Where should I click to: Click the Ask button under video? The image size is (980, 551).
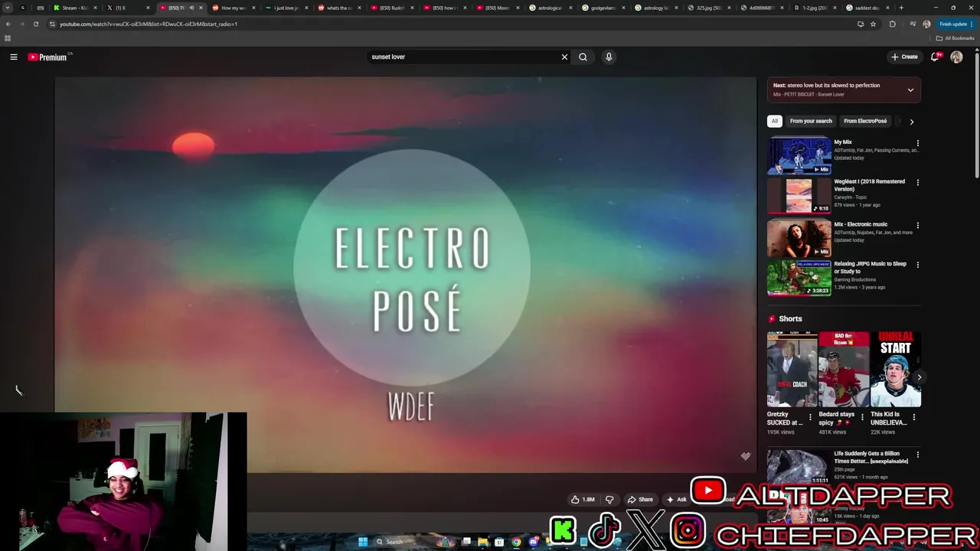pyautogui.click(x=677, y=500)
